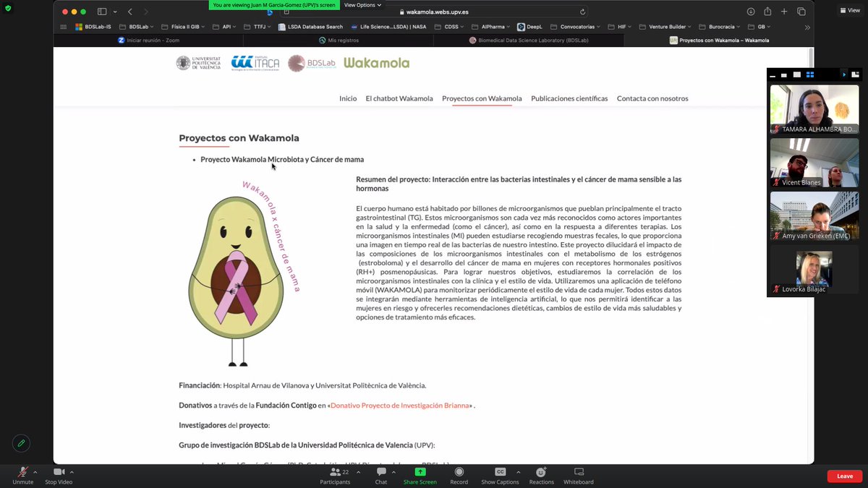
Task: Click video panel expand arrow icon
Action: pos(843,74)
